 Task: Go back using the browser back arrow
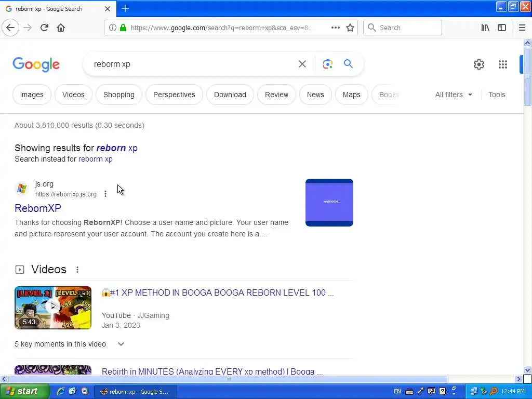[x=10, y=28]
